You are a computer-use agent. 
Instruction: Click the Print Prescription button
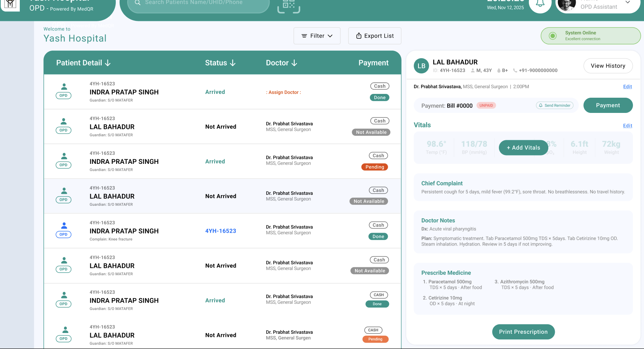(523, 332)
